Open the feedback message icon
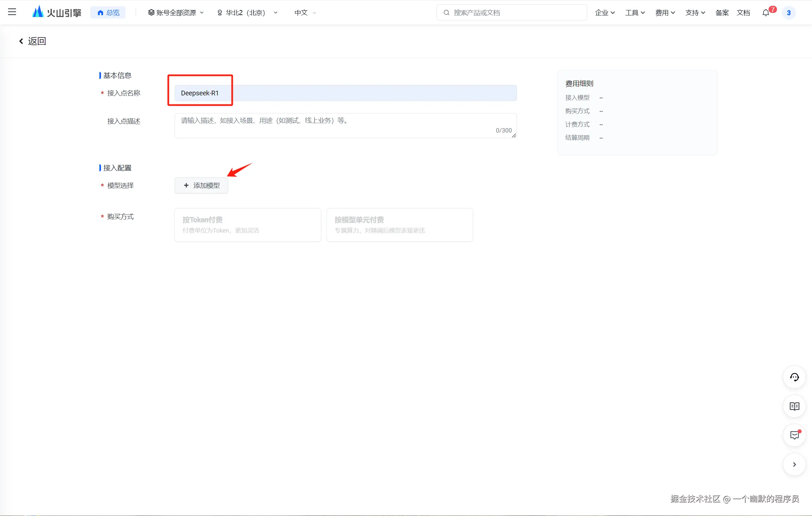Image resolution: width=812 pixels, height=516 pixels. [795, 435]
